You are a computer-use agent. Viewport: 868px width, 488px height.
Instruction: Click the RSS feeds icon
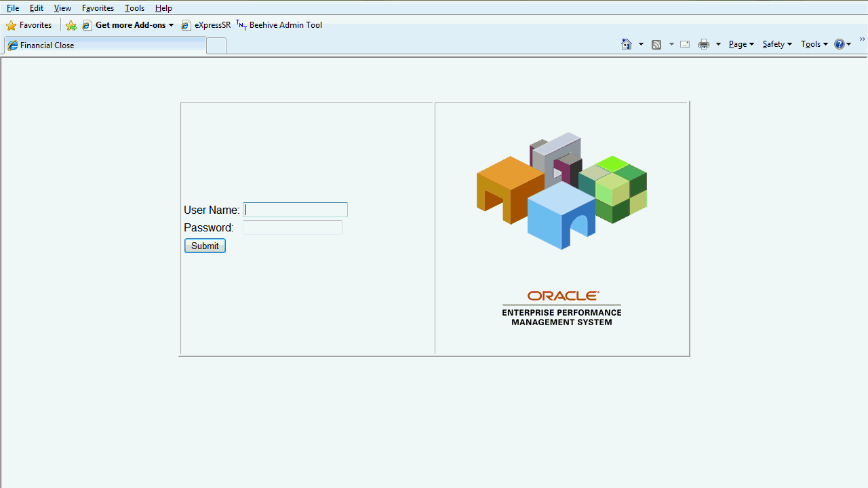pos(656,44)
